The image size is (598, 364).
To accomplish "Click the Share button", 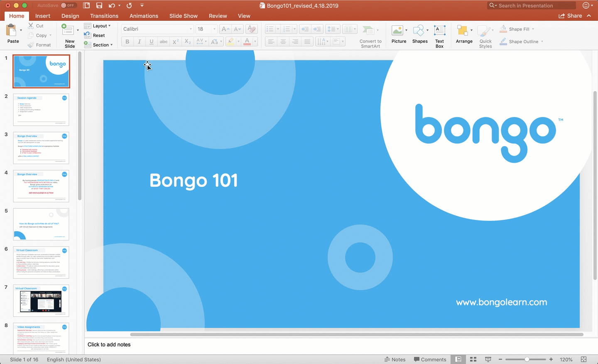I will (571, 16).
